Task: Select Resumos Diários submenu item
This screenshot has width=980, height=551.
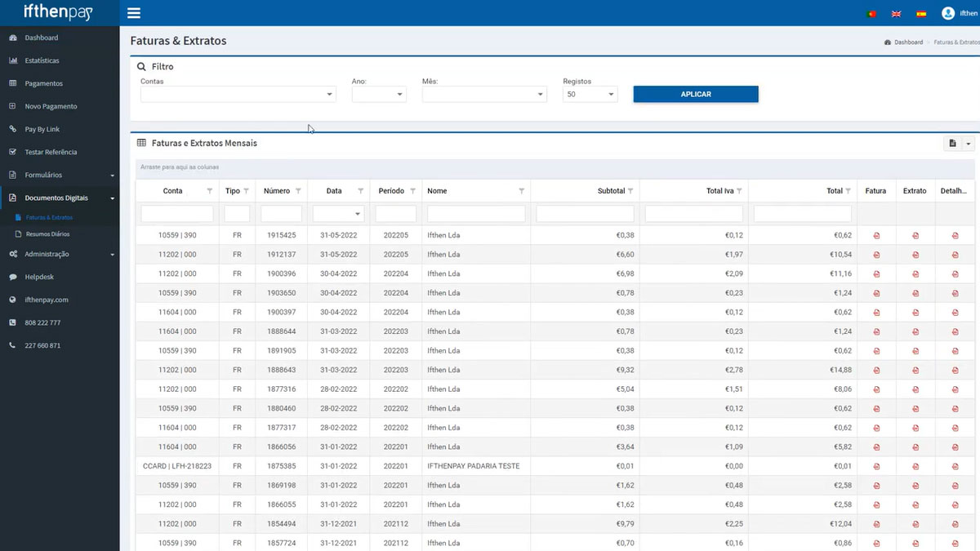Action: [x=47, y=234]
